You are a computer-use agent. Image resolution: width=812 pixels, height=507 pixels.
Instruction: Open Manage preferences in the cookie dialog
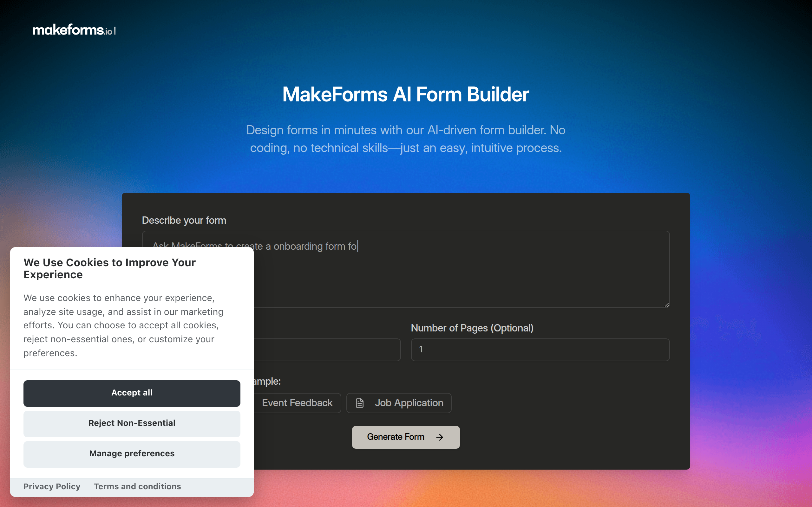point(132,454)
